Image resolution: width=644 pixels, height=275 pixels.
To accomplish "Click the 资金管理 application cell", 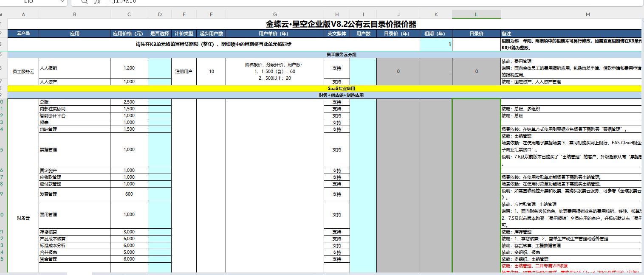I will coord(74,259).
